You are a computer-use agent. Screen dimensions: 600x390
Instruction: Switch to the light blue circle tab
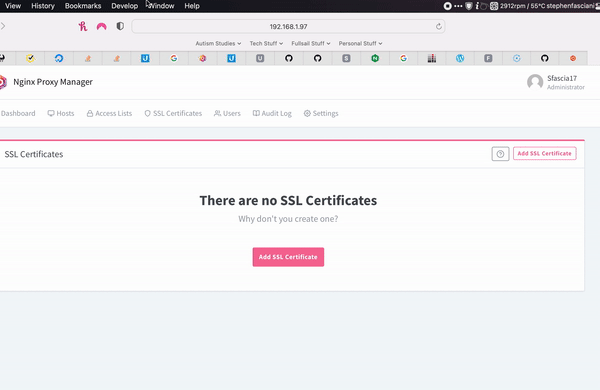(517, 58)
